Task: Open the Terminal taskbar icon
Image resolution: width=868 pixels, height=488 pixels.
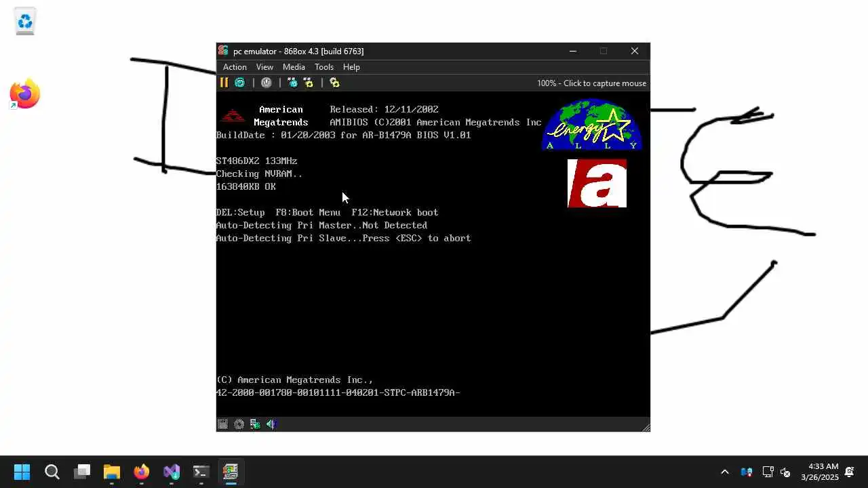Action: (201, 472)
